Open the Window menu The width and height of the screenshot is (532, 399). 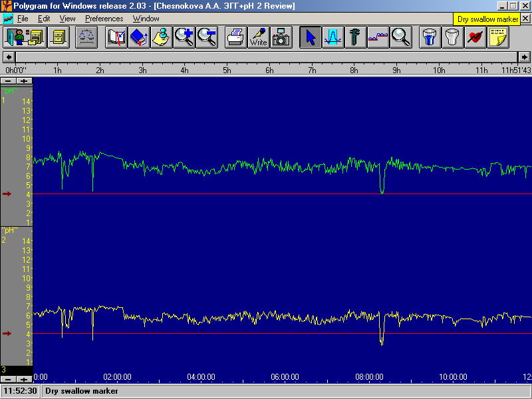coord(146,19)
